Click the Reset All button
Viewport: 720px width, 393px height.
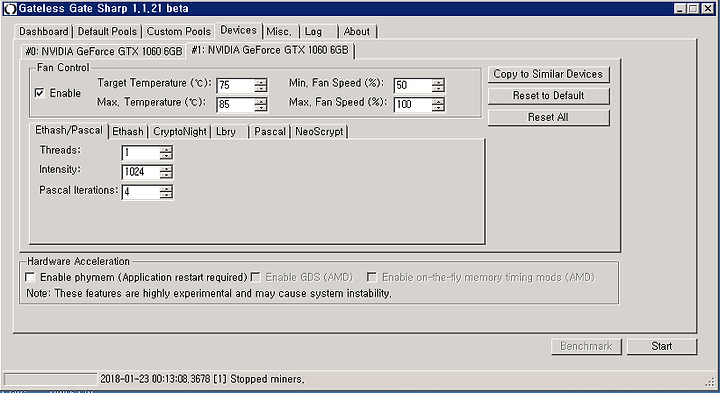pos(548,118)
